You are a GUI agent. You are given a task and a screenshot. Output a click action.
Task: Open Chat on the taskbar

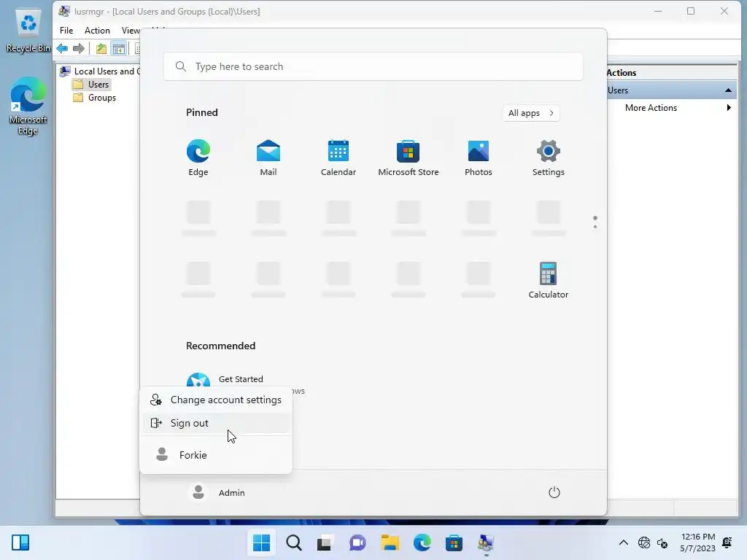[357, 542]
